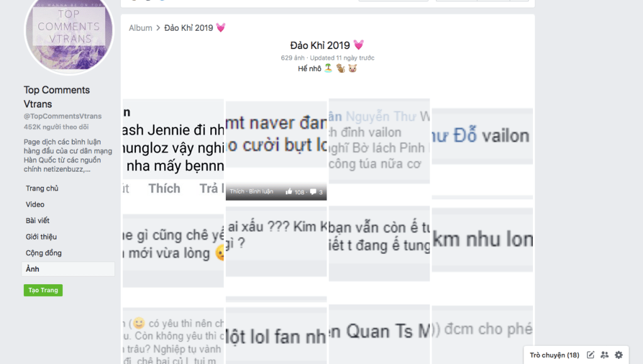Click the breadcrumb chevron after Album
Screen dimensions: 643x364
click(x=159, y=28)
